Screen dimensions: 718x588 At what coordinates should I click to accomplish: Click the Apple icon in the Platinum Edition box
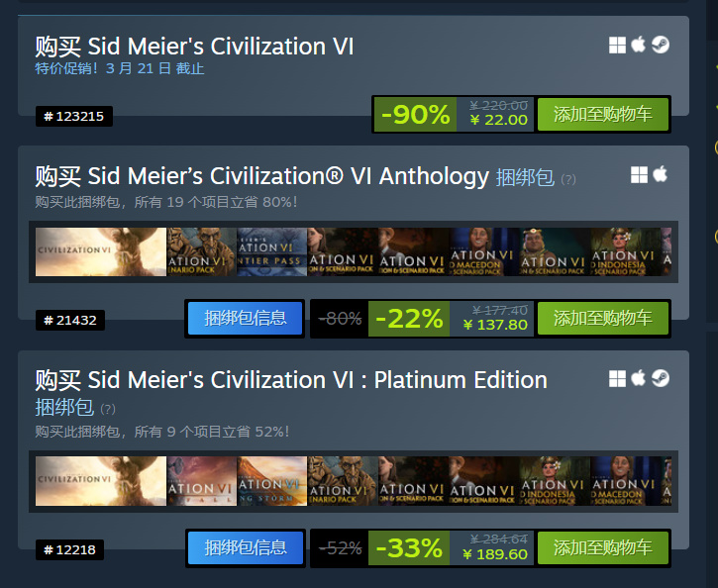[x=639, y=378]
